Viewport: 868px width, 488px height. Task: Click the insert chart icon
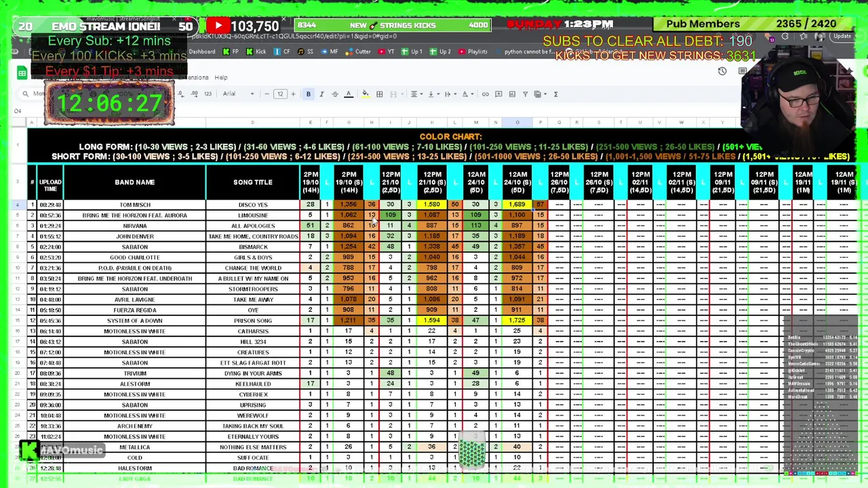(x=512, y=94)
